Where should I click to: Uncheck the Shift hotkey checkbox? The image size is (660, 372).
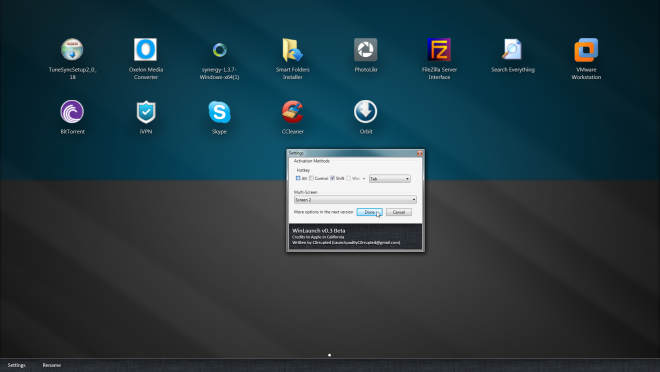coord(333,178)
